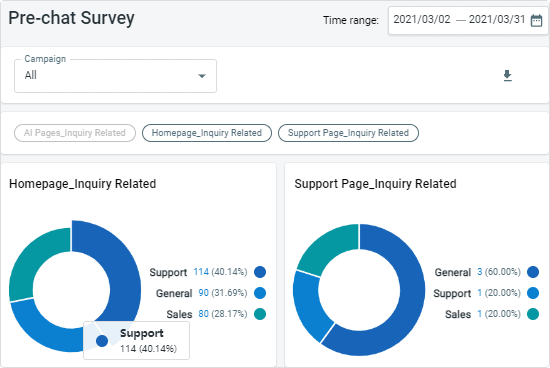Click Support Page General legend dot
Screen dimensions: 550x368
(533, 272)
